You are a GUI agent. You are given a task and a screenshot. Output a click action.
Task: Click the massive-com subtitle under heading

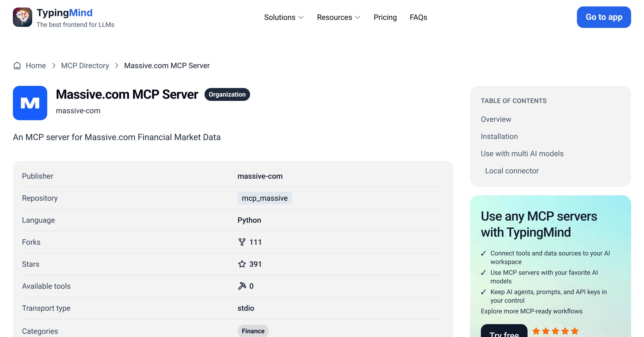pyautogui.click(x=78, y=111)
